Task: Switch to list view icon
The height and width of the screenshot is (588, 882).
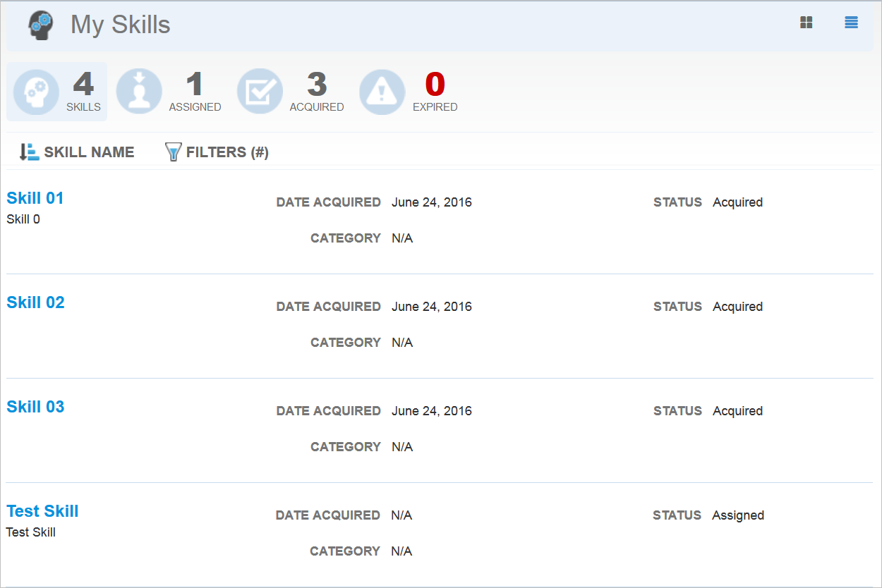Action: (852, 23)
